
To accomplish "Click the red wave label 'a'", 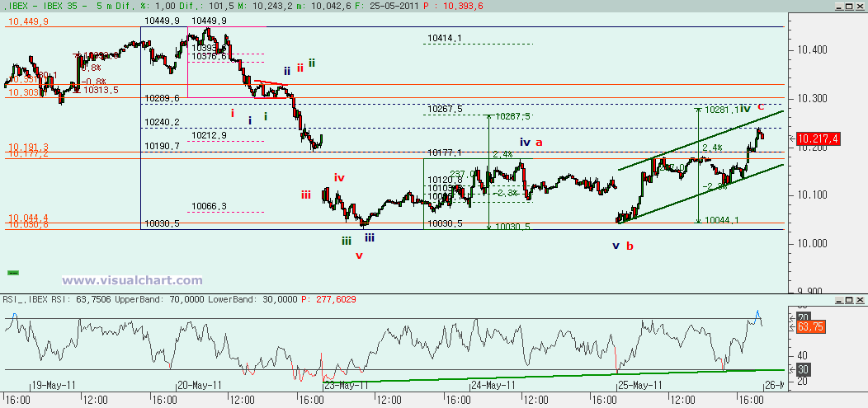I will pos(539,143).
